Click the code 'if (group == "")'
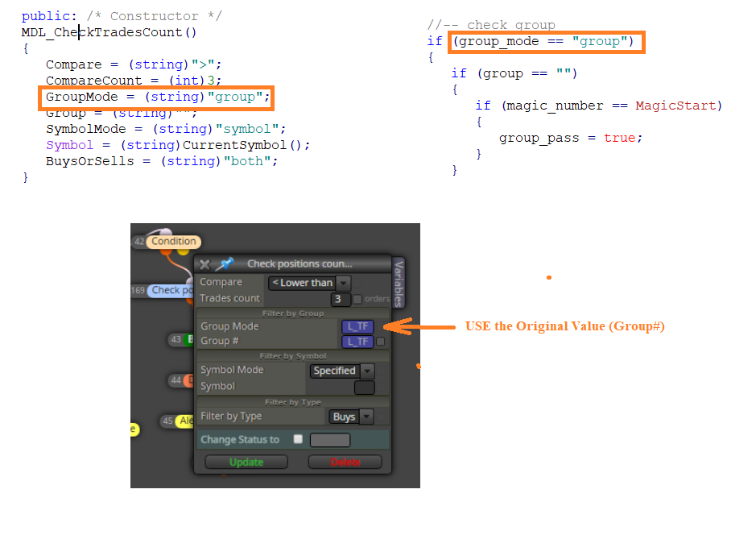 click(x=514, y=74)
